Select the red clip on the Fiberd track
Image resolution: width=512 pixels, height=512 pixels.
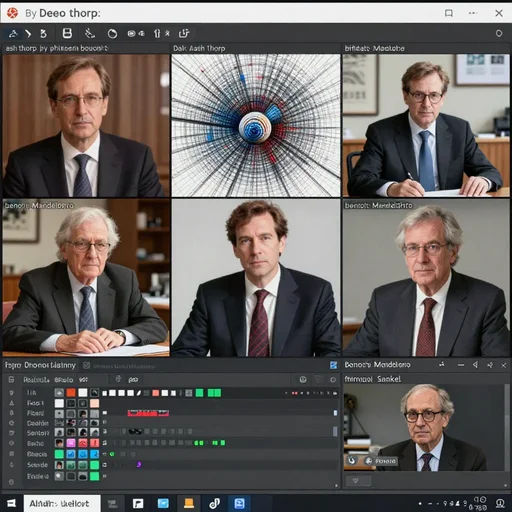point(148,413)
